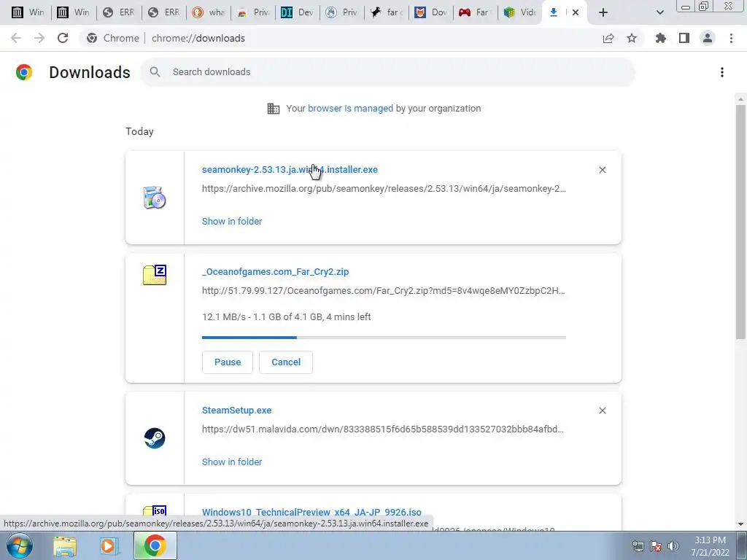Click the archive.mozilla.org seamonkey source URL

[x=384, y=189]
